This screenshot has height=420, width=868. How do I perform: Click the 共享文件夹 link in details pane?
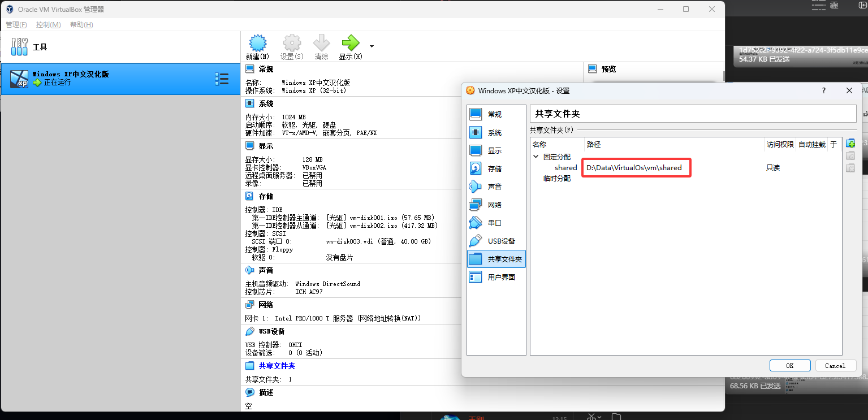tap(277, 366)
